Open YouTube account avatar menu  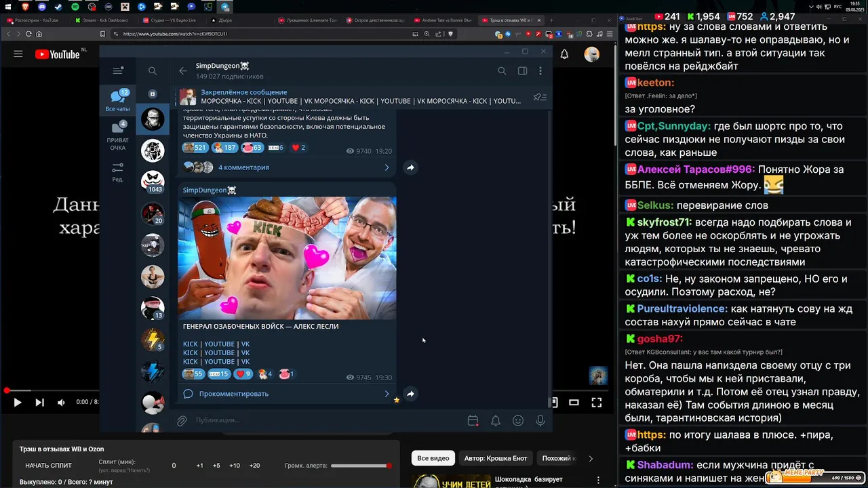[592, 54]
